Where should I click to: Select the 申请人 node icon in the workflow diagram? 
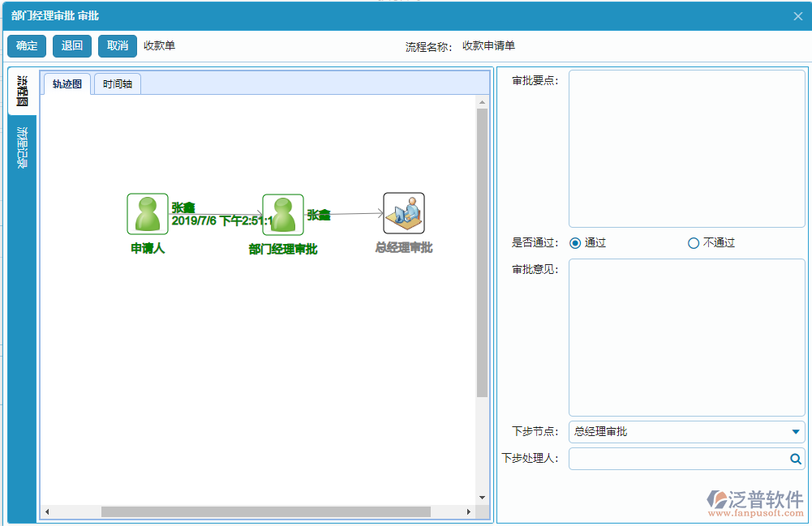(x=147, y=212)
